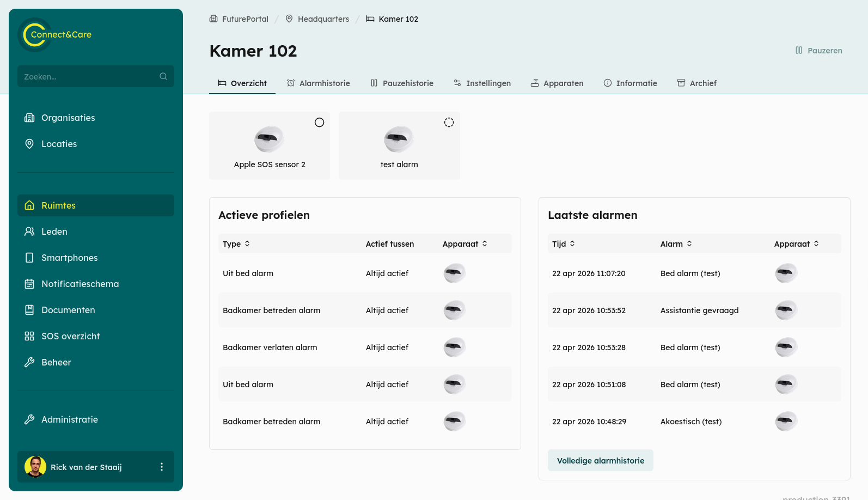Viewport: 868px width, 500px height.
Task: Open Volledige alarmhistorie
Action: click(x=601, y=460)
